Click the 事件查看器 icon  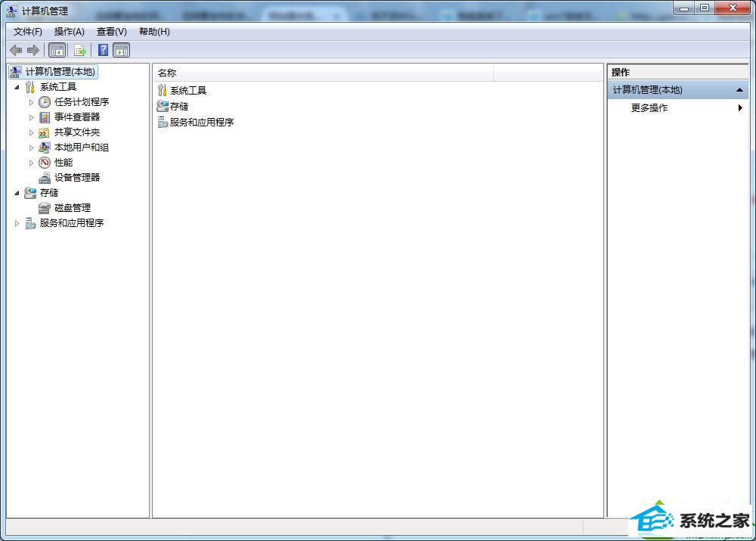[x=45, y=117]
